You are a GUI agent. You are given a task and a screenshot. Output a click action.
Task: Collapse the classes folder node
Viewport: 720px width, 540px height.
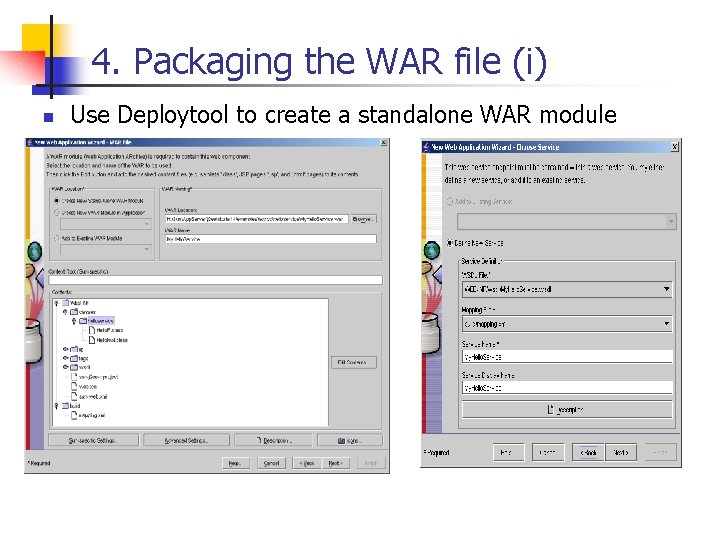tap(65, 312)
